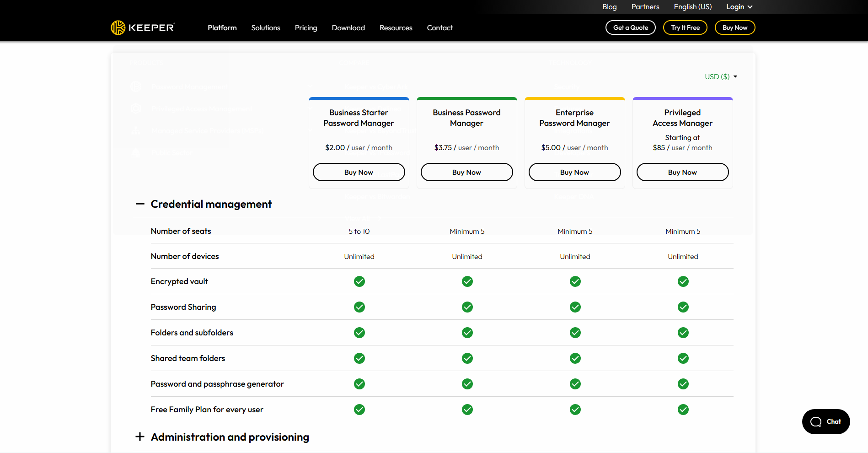Buy the Enterprise Password Manager plan
Screen dimensions: 868x453
click(x=575, y=172)
